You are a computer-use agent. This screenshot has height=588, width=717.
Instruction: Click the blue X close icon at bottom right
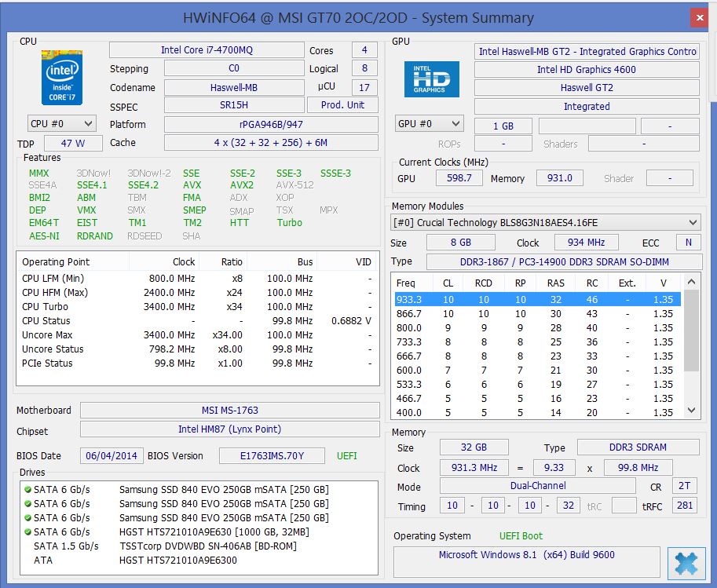coord(686,563)
